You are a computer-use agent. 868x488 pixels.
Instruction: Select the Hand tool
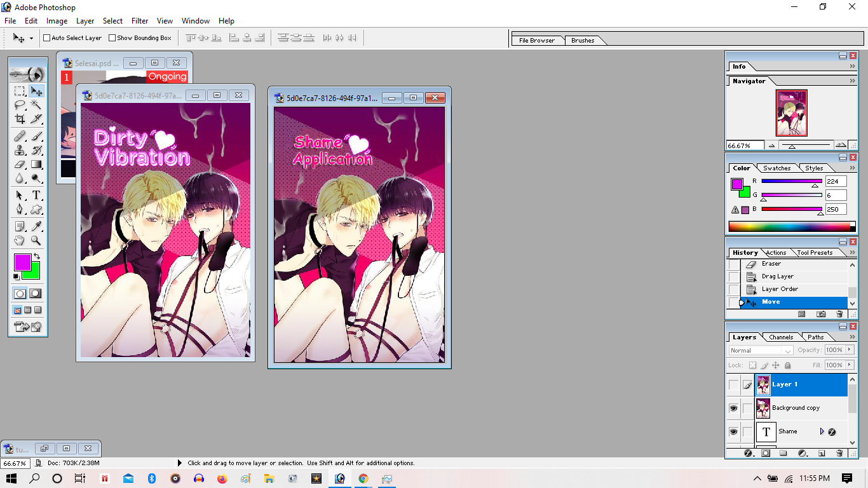click(x=20, y=240)
